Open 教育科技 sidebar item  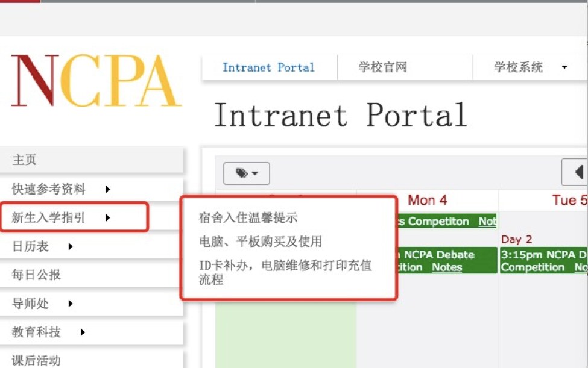click(36, 332)
